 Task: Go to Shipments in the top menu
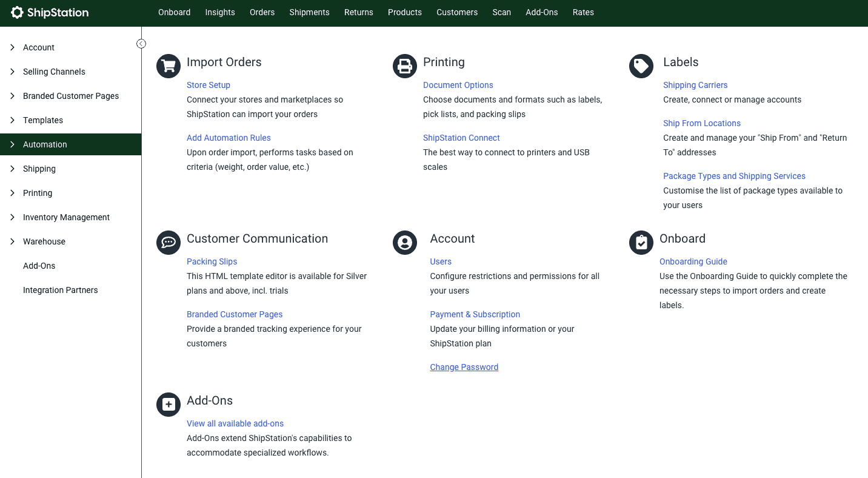[309, 12]
